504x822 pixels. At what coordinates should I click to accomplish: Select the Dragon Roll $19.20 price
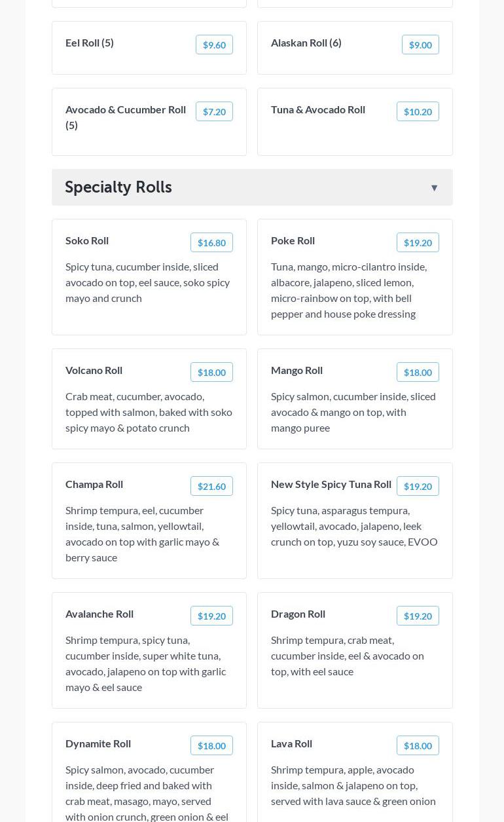[418, 616]
